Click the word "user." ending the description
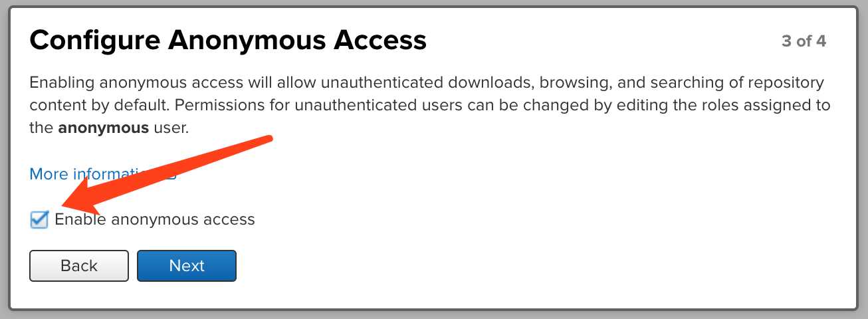This screenshot has height=319, width=868. [x=171, y=128]
